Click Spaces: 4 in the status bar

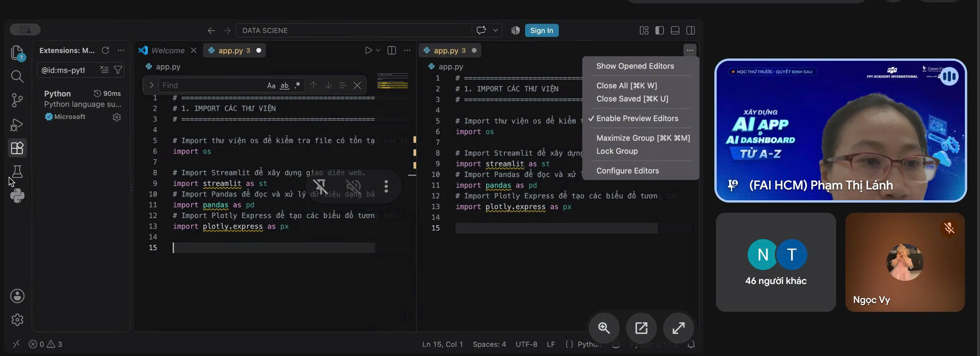tap(489, 344)
